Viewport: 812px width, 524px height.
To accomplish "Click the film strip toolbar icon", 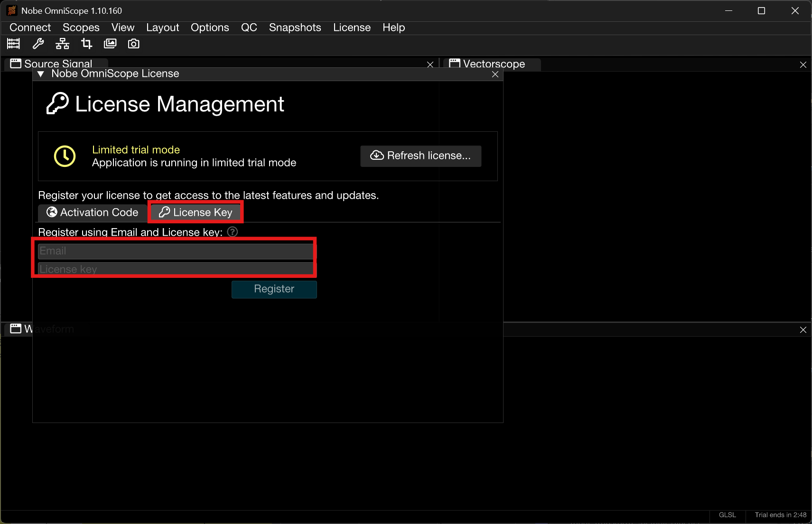I will (x=14, y=44).
